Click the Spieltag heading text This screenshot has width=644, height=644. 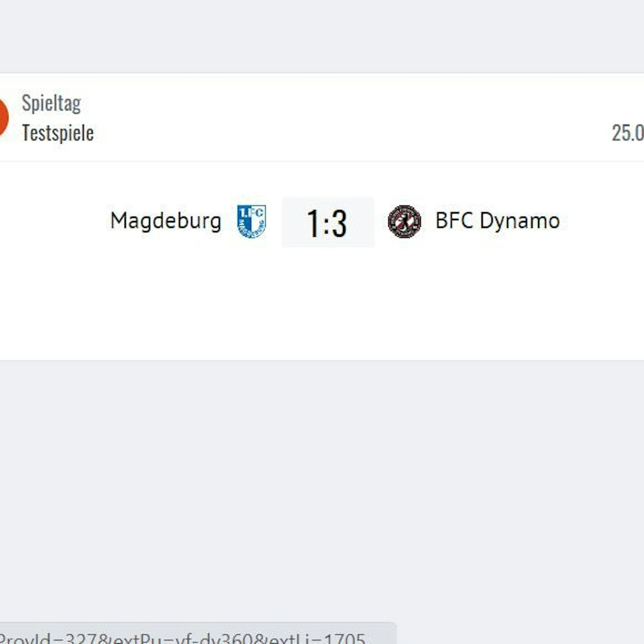[x=51, y=103]
